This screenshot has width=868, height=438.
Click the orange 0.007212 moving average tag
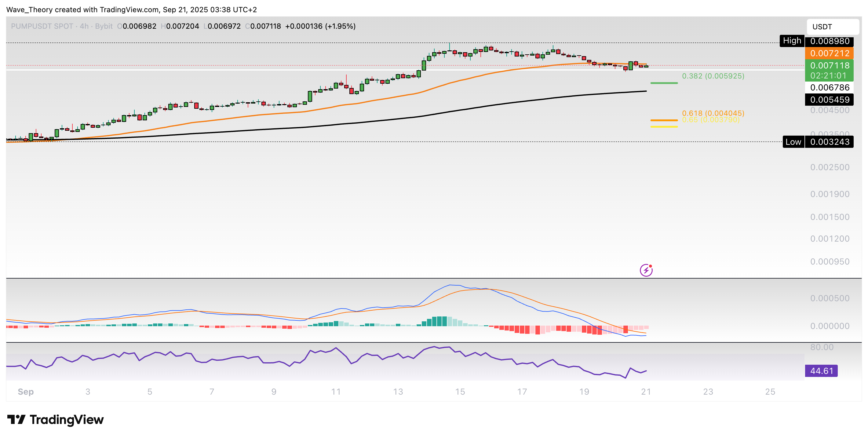(829, 53)
